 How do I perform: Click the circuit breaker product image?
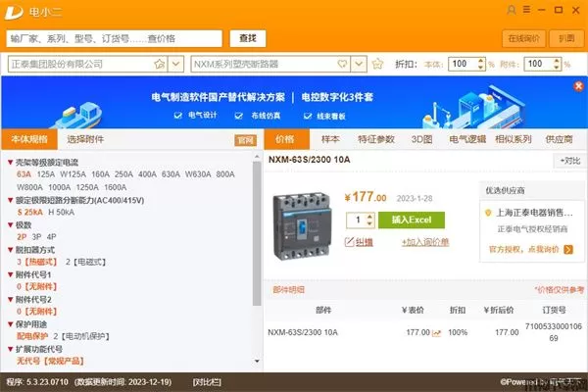click(x=302, y=226)
